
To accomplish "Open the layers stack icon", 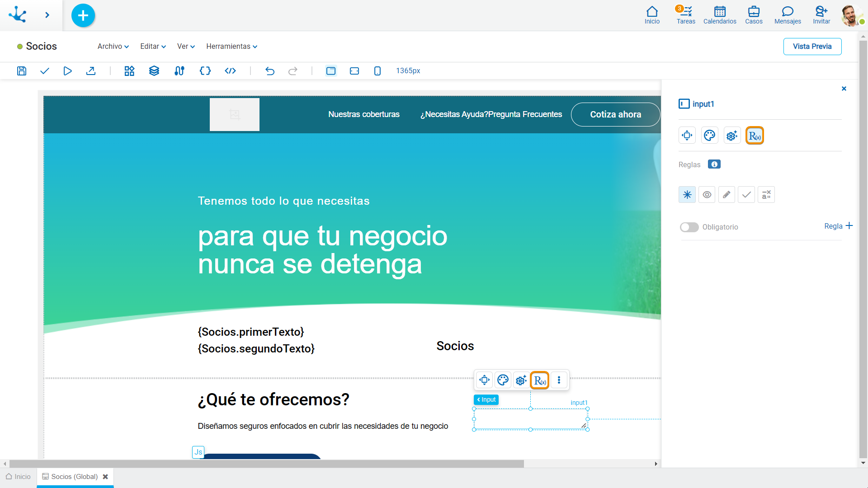I will tap(154, 71).
